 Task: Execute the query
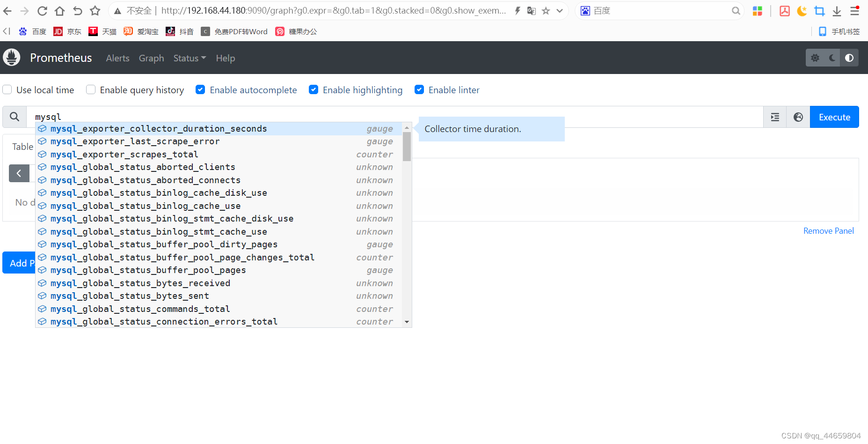point(834,117)
